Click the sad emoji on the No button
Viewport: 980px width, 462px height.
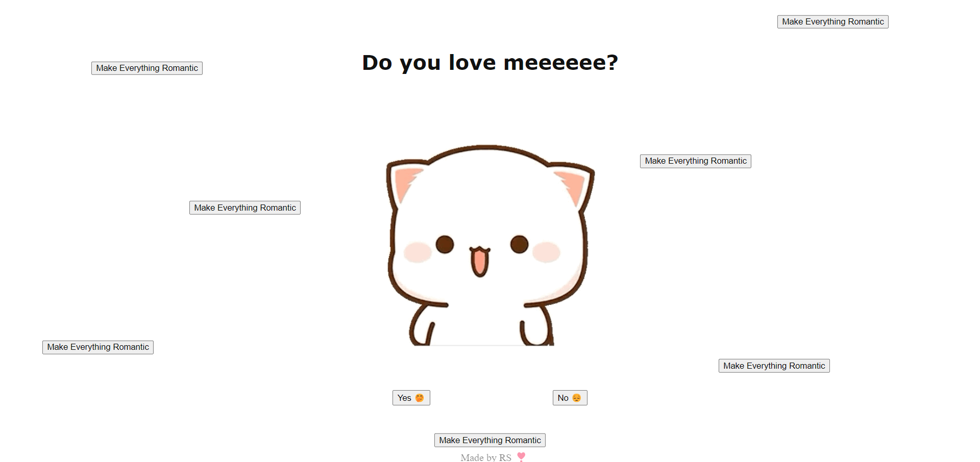577,398
